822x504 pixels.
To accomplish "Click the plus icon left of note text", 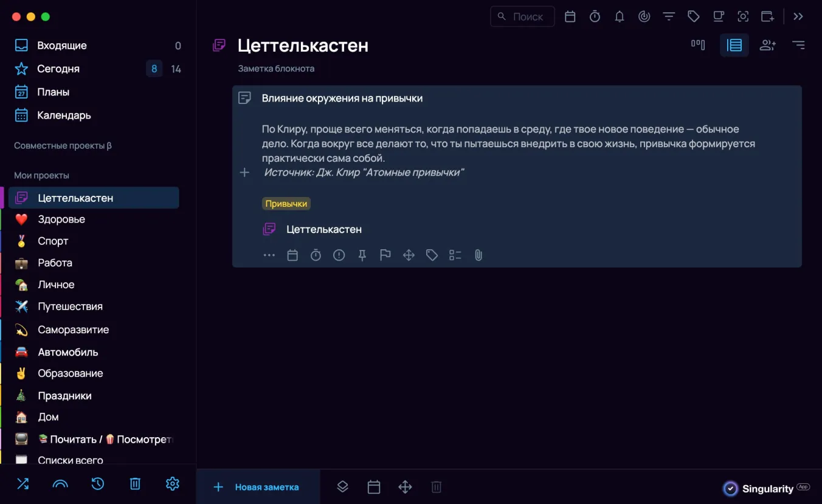I will (244, 173).
